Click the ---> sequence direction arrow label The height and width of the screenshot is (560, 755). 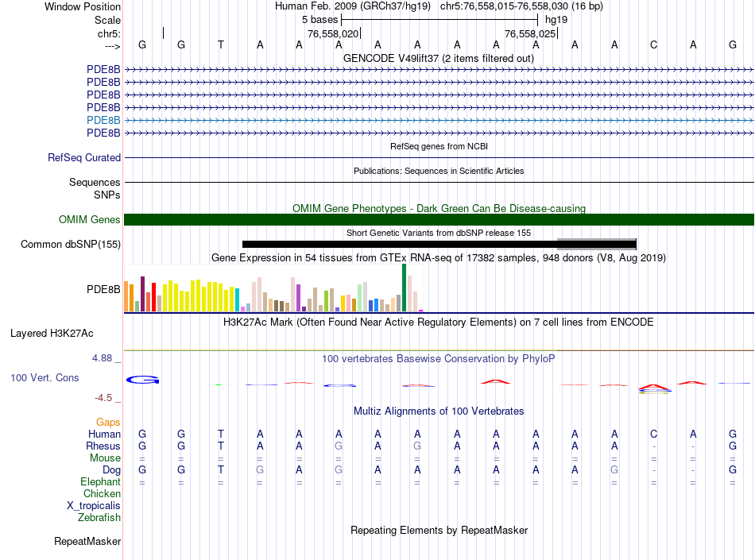[112, 46]
